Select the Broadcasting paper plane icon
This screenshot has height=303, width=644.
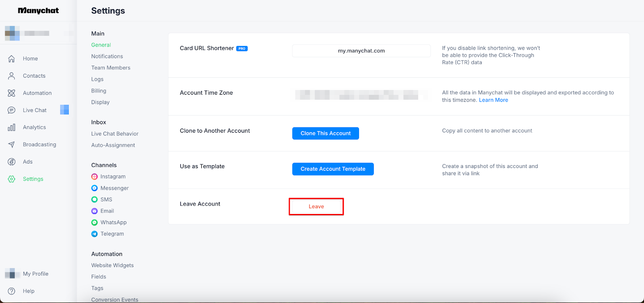pyautogui.click(x=12, y=145)
